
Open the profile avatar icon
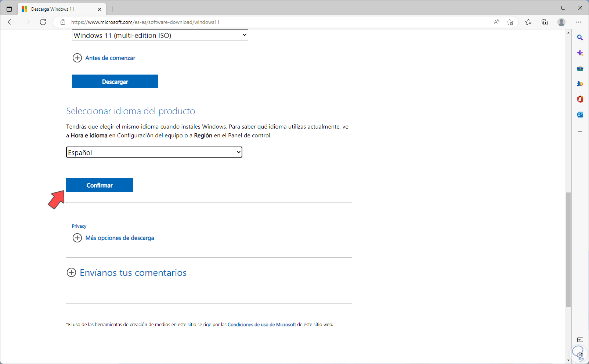561,22
